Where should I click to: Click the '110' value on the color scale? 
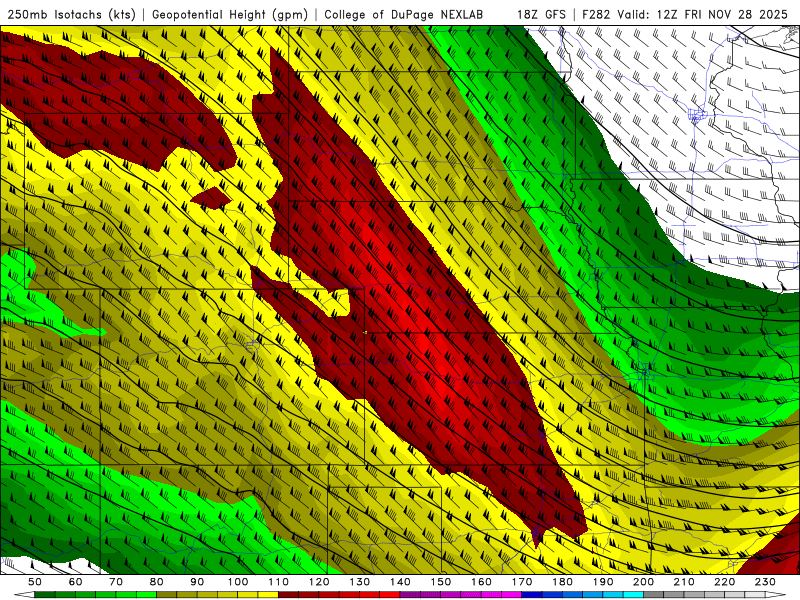point(279,582)
